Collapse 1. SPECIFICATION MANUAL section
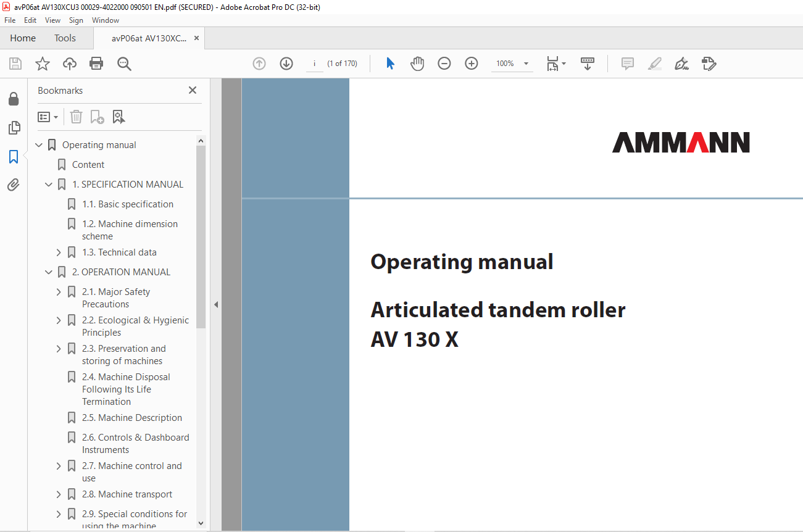Screen dimensions: 803x532 (49, 185)
